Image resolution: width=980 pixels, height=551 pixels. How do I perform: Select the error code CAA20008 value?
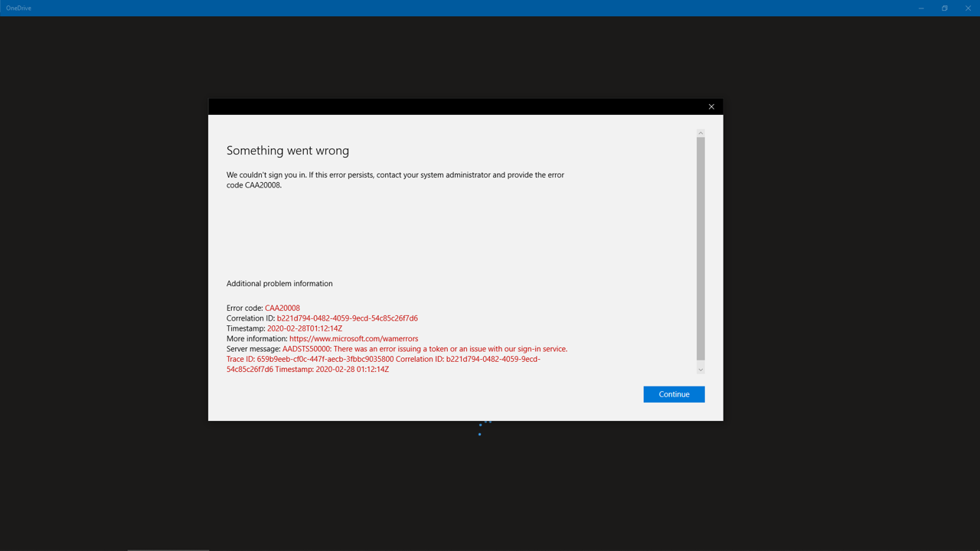[x=283, y=308]
